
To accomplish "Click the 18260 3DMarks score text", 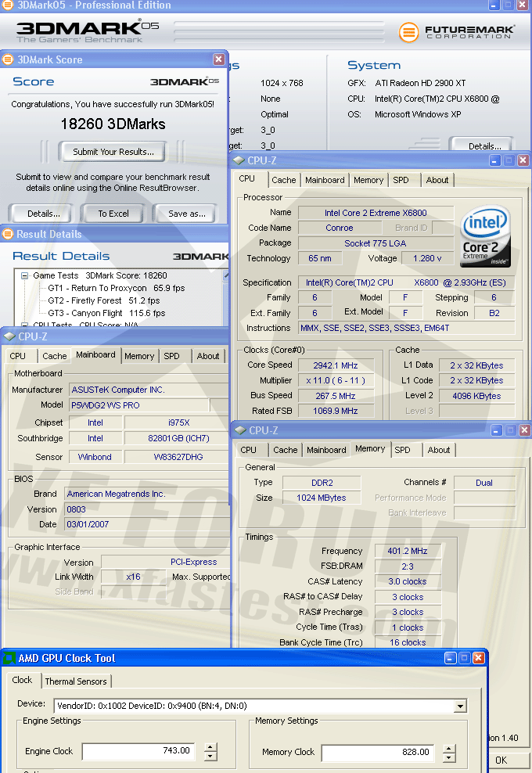I will 113,124.
